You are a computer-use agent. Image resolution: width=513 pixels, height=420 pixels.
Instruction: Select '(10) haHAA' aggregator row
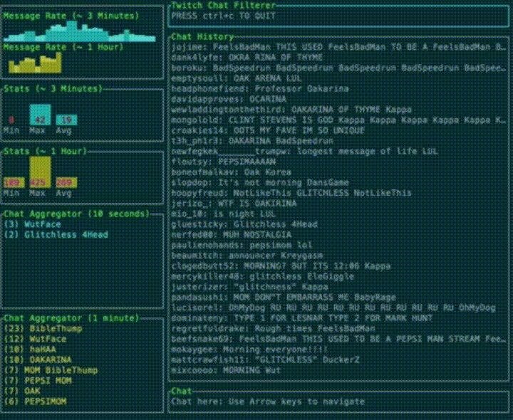coord(30,350)
